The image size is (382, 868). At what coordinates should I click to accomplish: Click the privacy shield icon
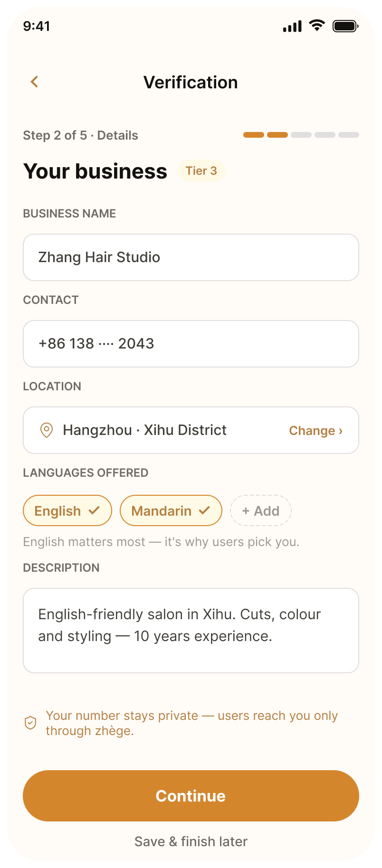point(30,723)
